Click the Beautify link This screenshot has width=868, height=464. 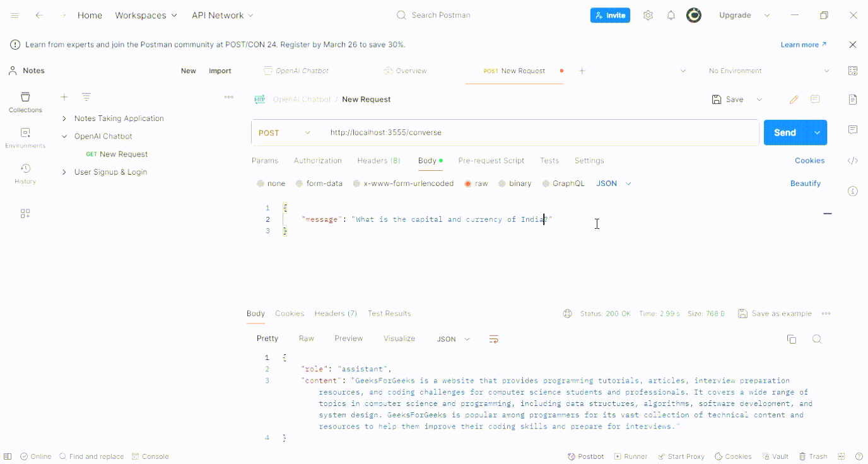click(806, 183)
